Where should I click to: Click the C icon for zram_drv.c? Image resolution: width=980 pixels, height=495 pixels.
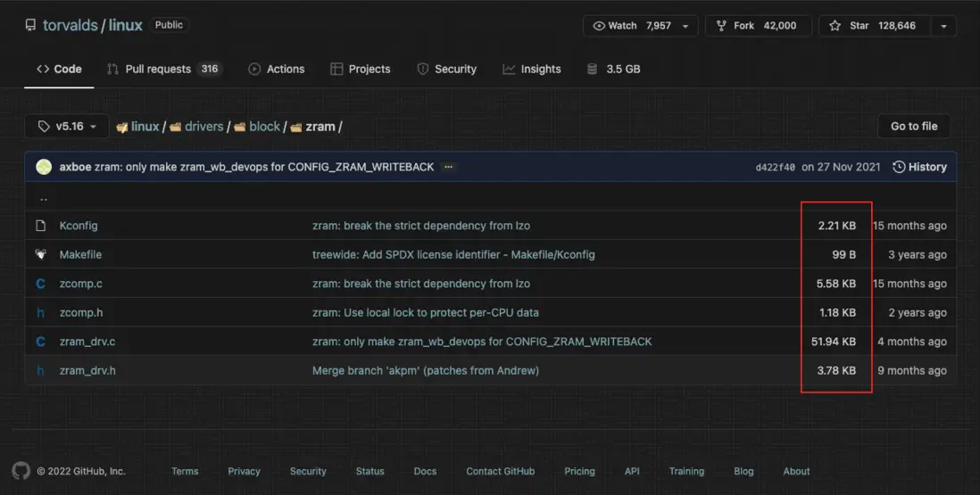(x=41, y=342)
